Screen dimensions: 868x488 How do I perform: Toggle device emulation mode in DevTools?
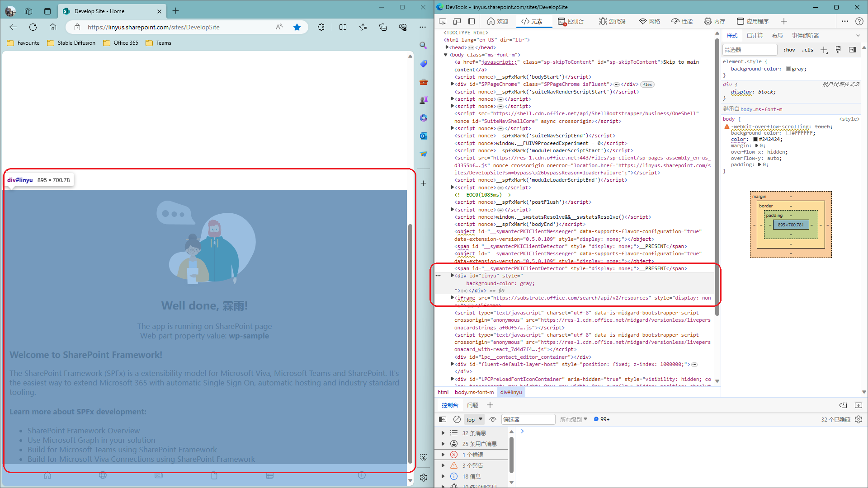[x=457, y=21]
